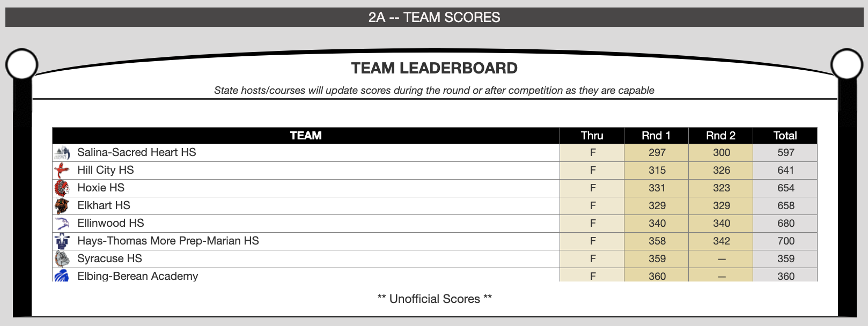Click the Rnd 1 column header
This screenshot has height=326, width=868.
[656, 136]
